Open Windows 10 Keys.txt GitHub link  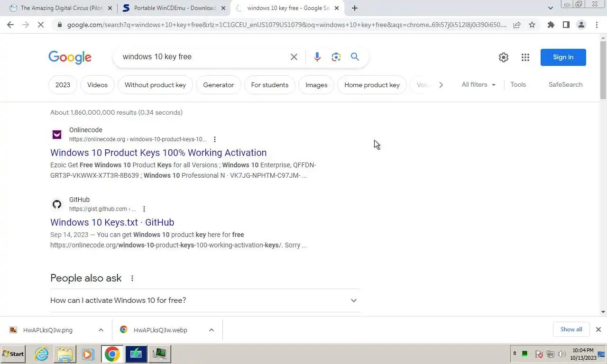(112, 222)
